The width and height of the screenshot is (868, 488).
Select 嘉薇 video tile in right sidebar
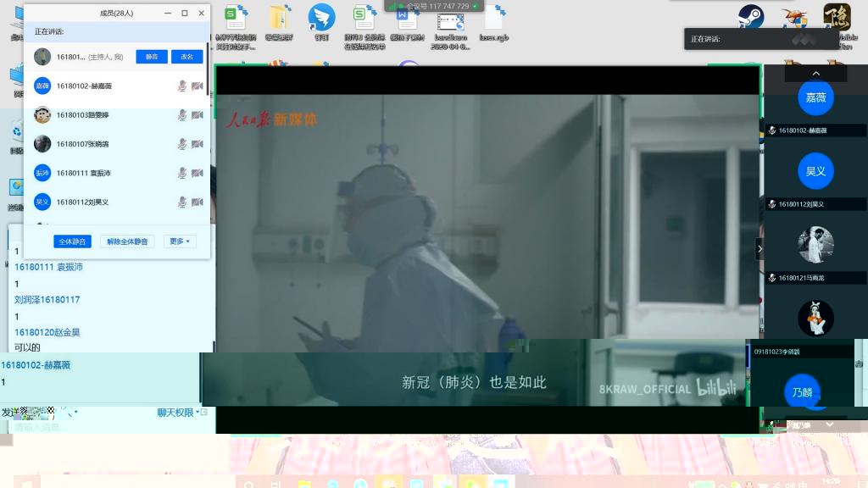tap(816, 97)
